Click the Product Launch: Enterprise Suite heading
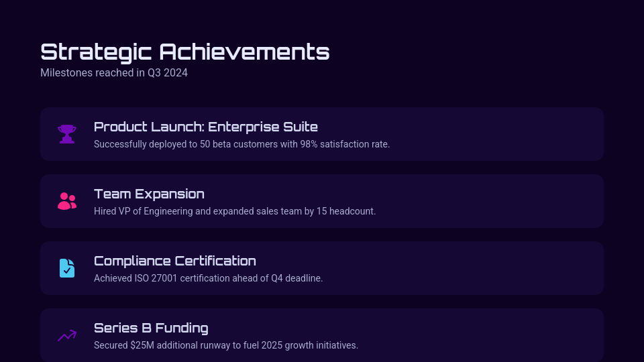 205,127
